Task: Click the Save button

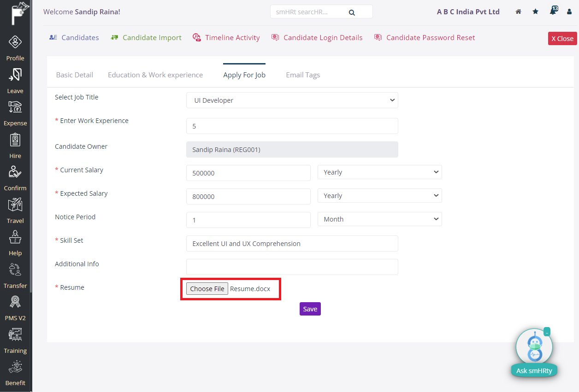Action: (310, 309)
